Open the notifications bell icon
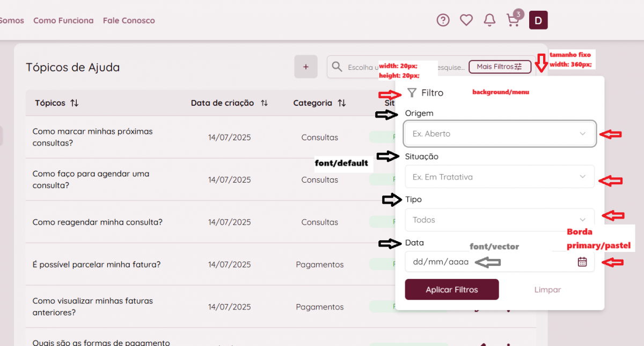The height and width of the screenshot is (346, 644). click(489, 20)
